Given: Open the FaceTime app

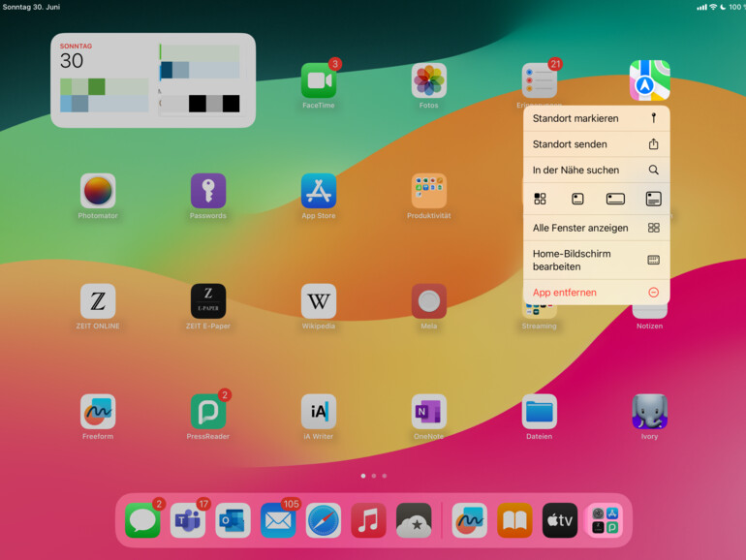Looking at the screenshot, I should click(x=319, y=80).
